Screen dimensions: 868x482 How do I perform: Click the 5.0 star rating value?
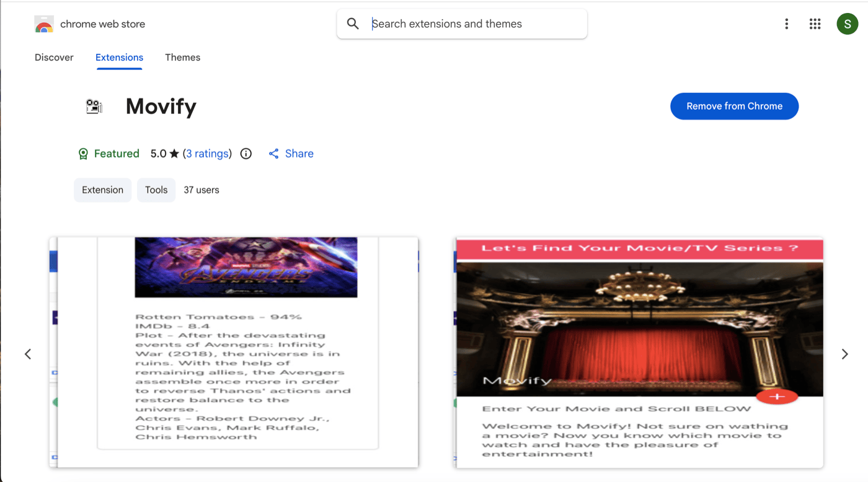pyautogui.click(x=164, y=154)
